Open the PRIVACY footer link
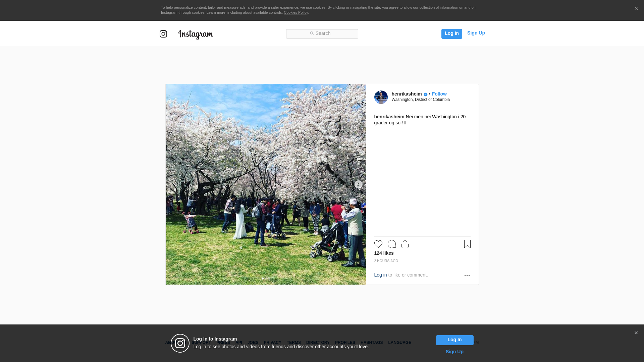Screen dimensions: 644x362 coord(272,343)
